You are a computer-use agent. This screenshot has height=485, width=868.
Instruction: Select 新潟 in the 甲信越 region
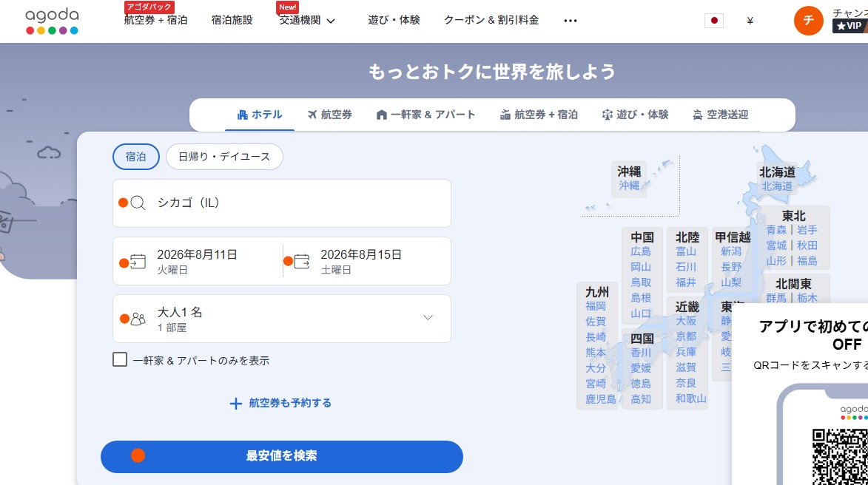tap(731, 251)
